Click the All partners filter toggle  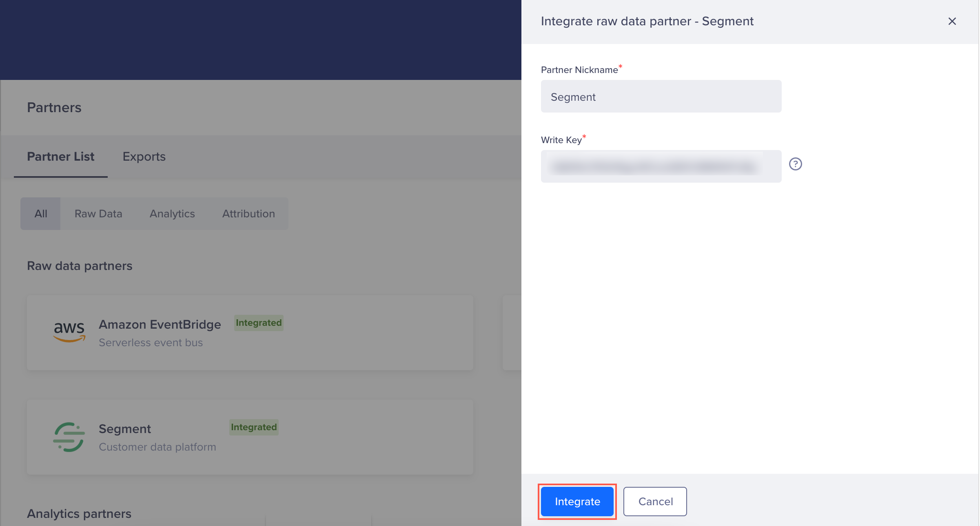coord(40,213)
